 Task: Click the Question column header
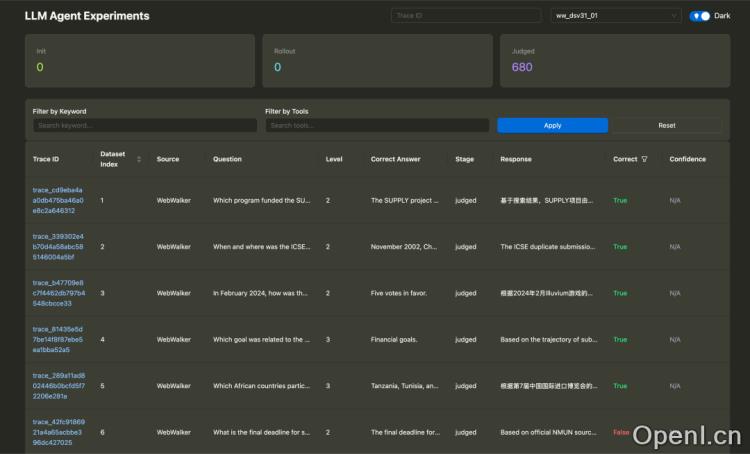(x=228, y=159)
